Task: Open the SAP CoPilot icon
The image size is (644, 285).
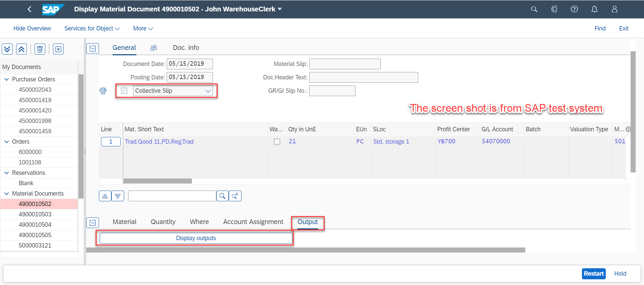Action: (554, 9)
